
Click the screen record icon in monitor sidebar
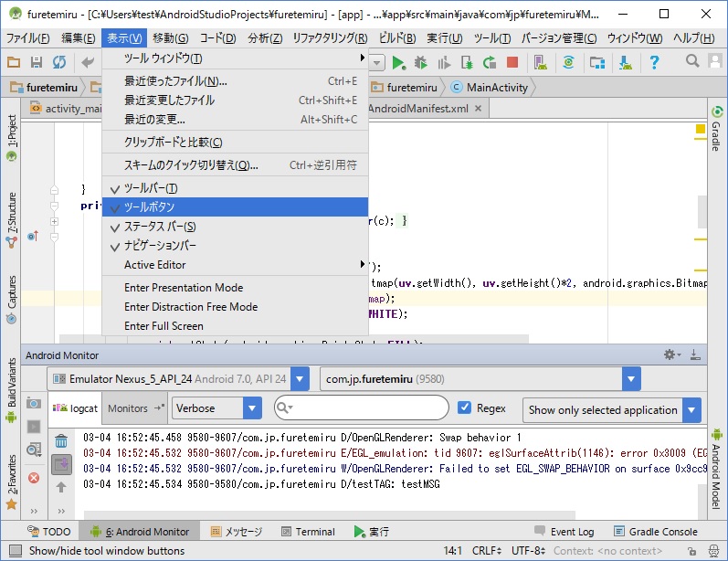coord(34,427)
